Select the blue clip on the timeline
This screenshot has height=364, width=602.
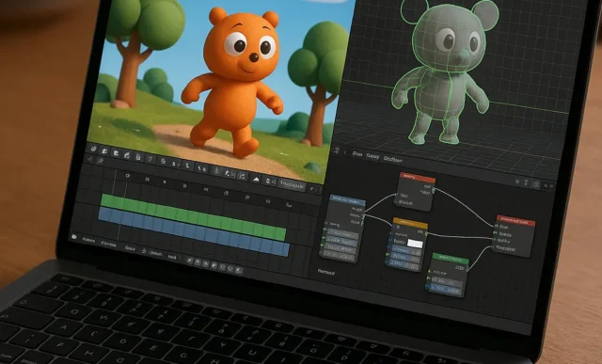(194, 231)
